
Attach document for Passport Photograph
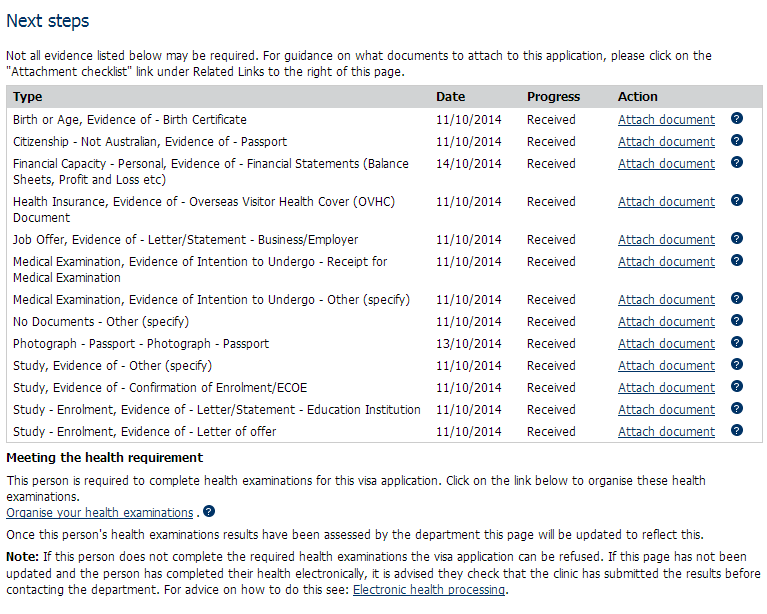tap(666, 344)
